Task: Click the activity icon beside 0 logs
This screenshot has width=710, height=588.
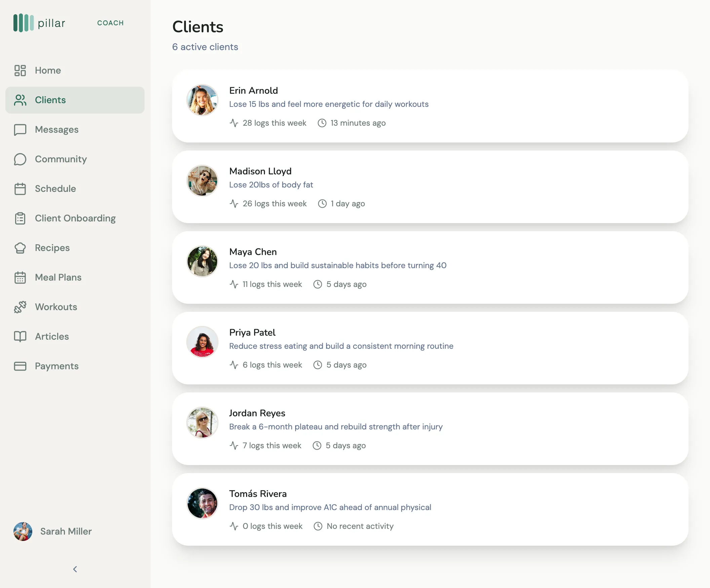Action: (234, 527)
